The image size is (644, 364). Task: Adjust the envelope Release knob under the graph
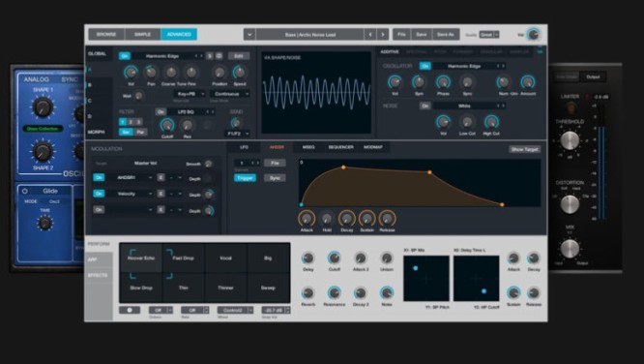point(387,219)
